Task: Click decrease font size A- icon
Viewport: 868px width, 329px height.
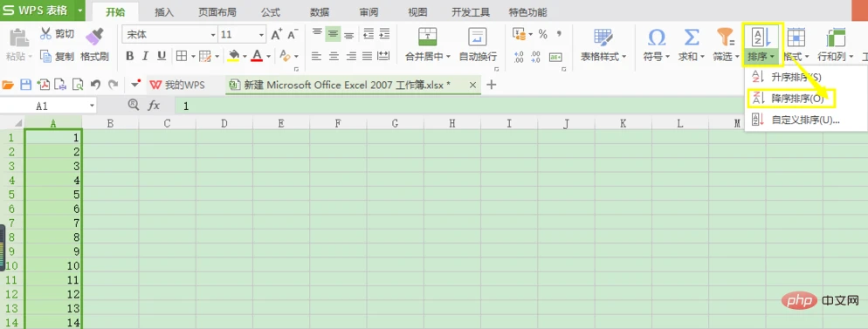Action: coord(293,34)
